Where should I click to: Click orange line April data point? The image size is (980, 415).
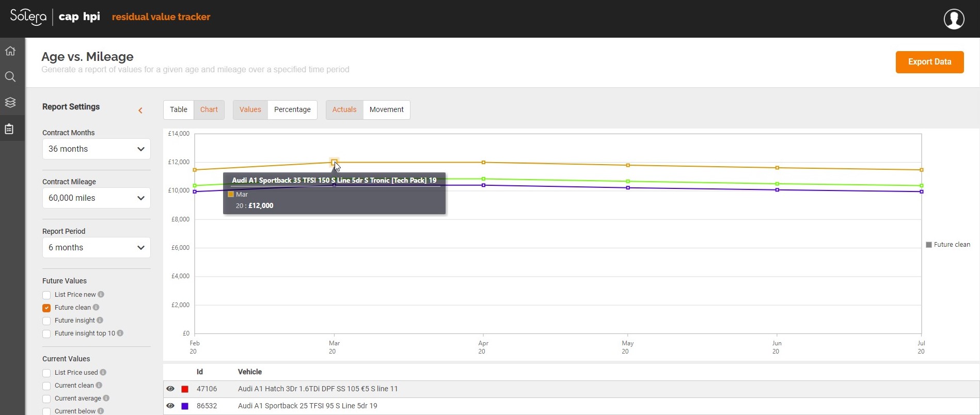click(483, 162)
